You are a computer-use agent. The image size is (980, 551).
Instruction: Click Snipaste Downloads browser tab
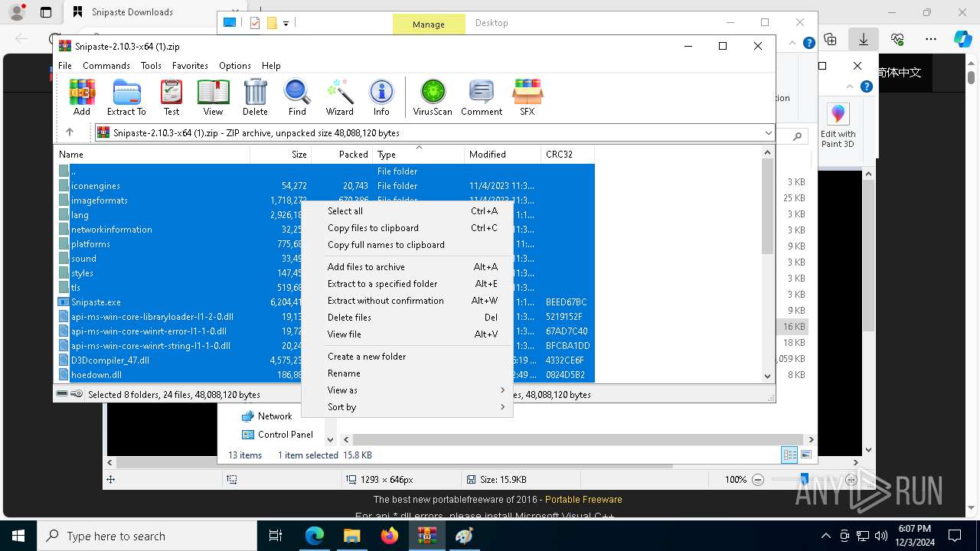pyautogui.click(x=132, y=12)
